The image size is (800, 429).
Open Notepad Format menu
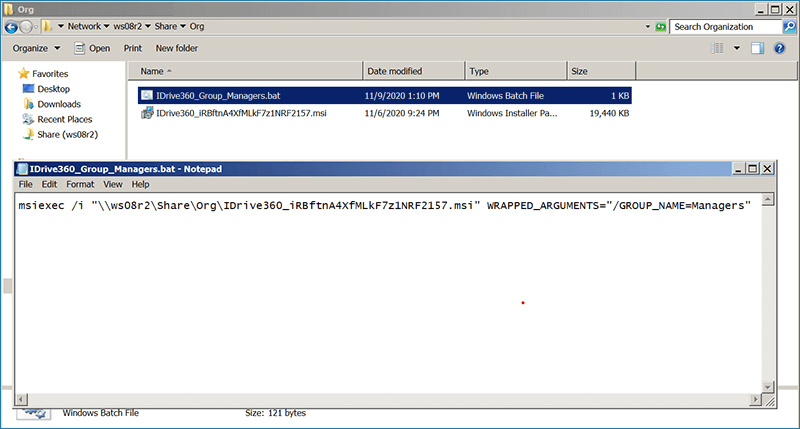pos(80,184)
